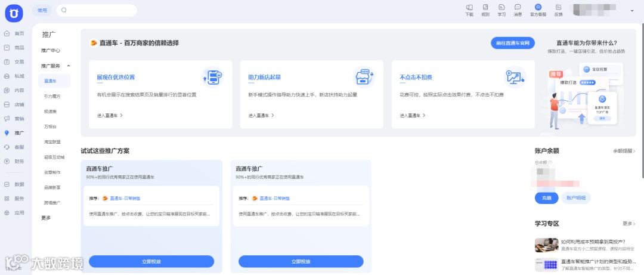Viewport: 644px width, 275px height.
Task: Select 引力魔方 menu item
Action: coord(52,96)
